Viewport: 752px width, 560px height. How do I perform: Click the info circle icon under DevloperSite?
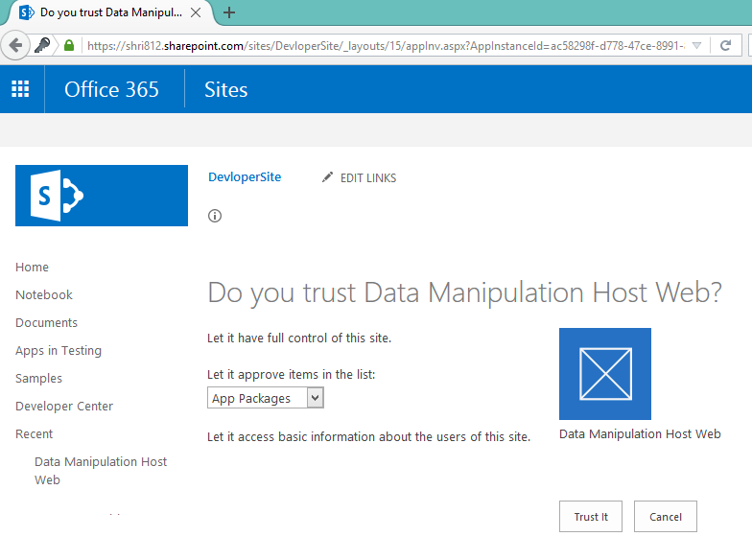[215, 216]
